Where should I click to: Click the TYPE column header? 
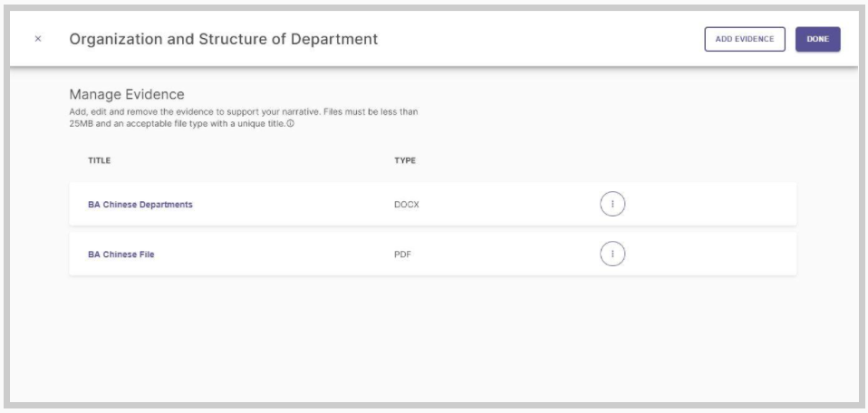click(x=405, y=161)
